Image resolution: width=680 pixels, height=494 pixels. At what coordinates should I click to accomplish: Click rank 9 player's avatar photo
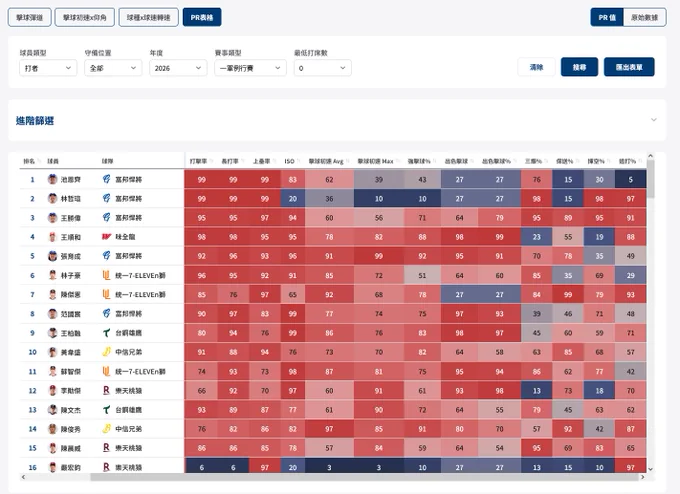point(52,333)
